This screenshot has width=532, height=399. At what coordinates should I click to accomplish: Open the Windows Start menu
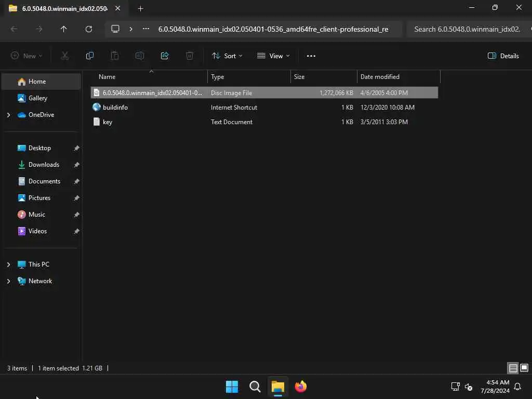click(x=232, y=387)
